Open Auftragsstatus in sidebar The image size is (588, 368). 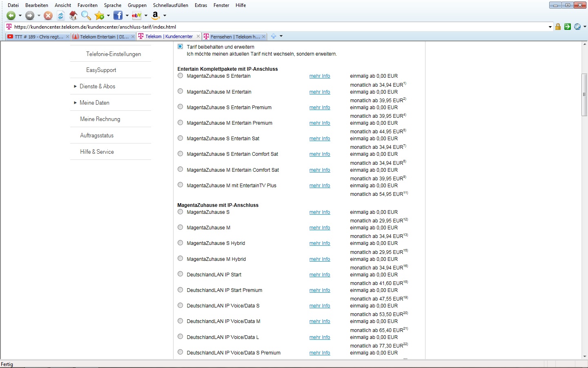[97, 135]
